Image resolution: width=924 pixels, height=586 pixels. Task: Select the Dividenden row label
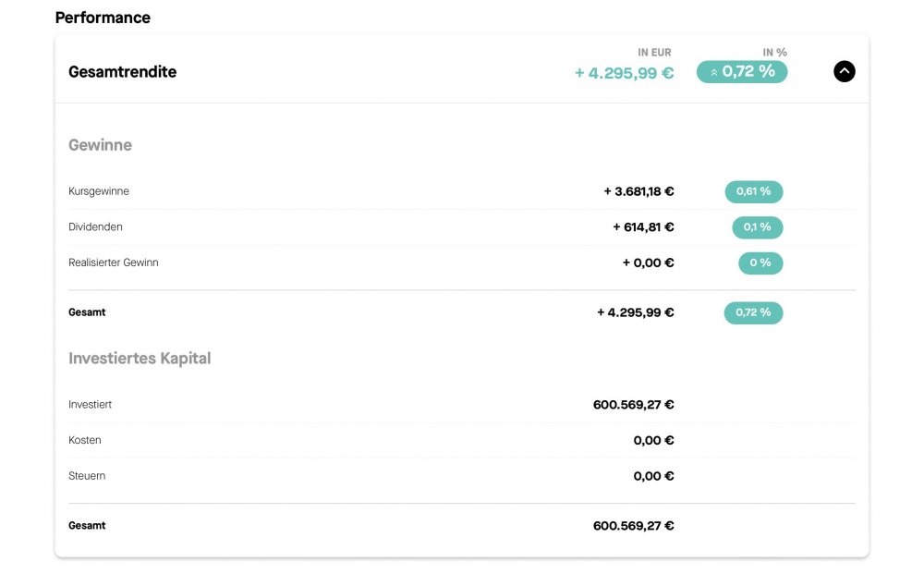pyautogui.click(x=95, y=227)
